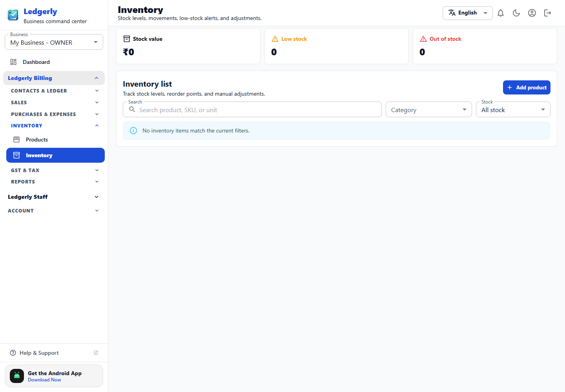Click 'No inventory items match' message
Screen dimensions: 565x392
[196, 131]
